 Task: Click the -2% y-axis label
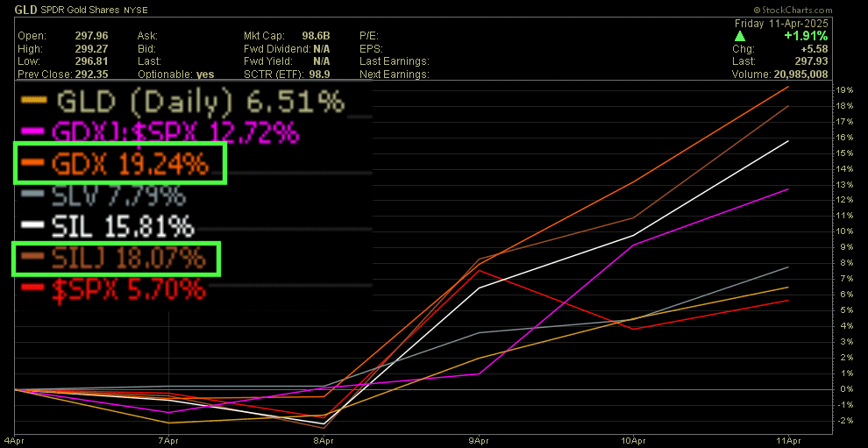point(843,421)
